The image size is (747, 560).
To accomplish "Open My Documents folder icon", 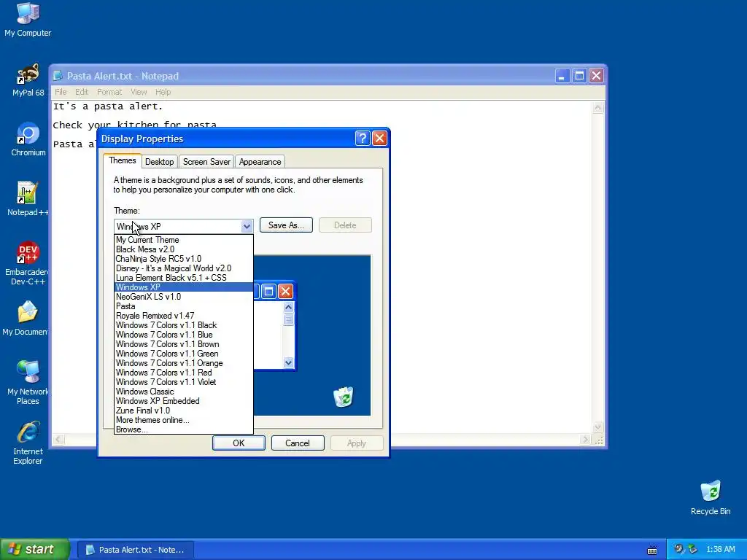I will [x=25, y=319].
